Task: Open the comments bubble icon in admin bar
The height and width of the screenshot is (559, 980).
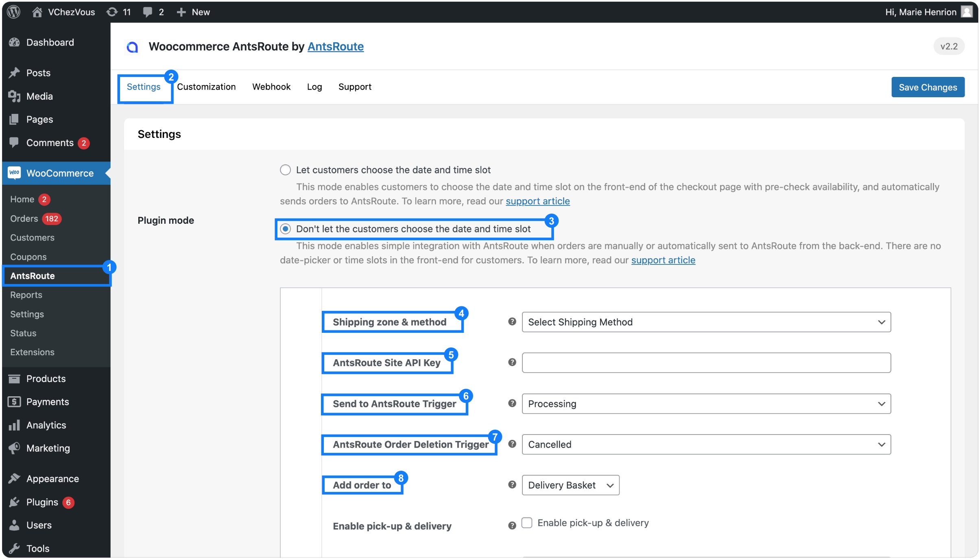Action: [x=147, y=12]
